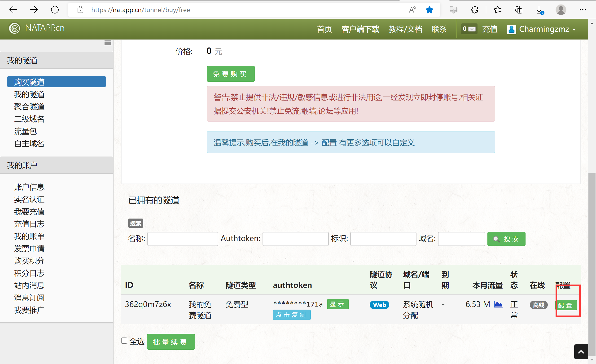Image resolution: width=596 pixels, height=364 pixels.
Task: Open 消息订阅 sidebar link
Action: coord(29,298)
